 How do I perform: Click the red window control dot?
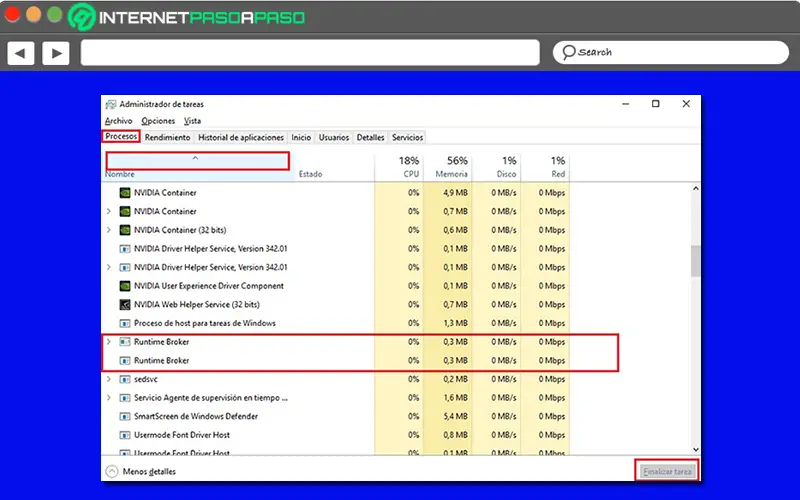(x=12, y=15)
